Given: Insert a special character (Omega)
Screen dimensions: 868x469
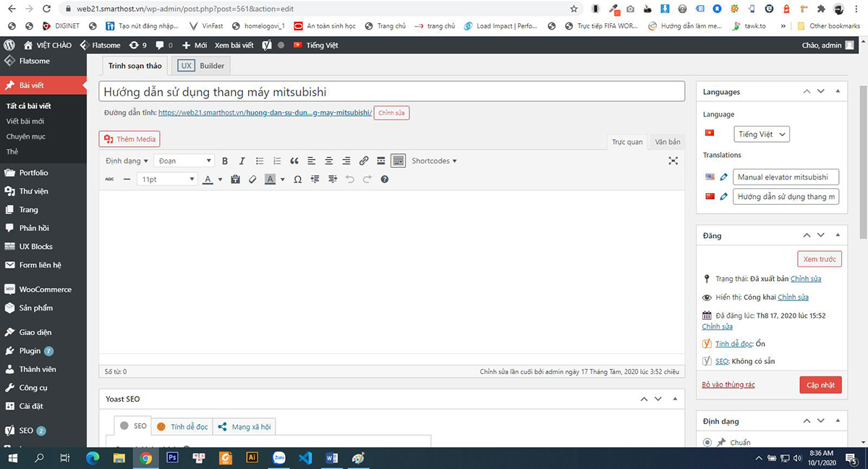Looking at the screenshot, I should (297, 179).
